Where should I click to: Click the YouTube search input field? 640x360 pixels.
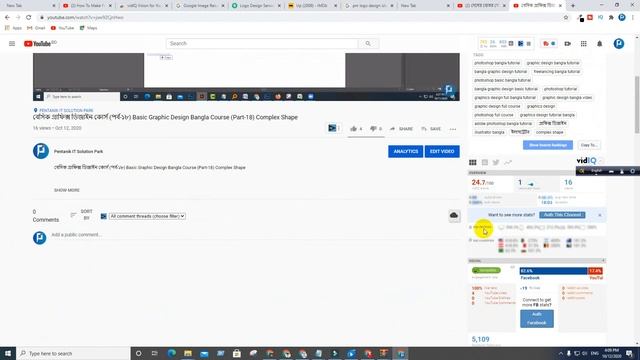tap(262, 44)
